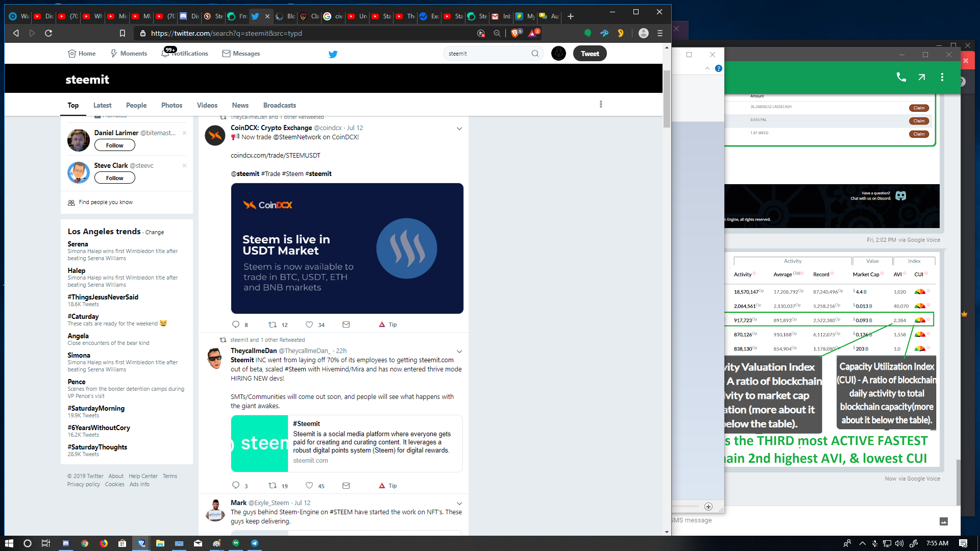
Task: Click Find people you know
Action: [x=106, y=203]
